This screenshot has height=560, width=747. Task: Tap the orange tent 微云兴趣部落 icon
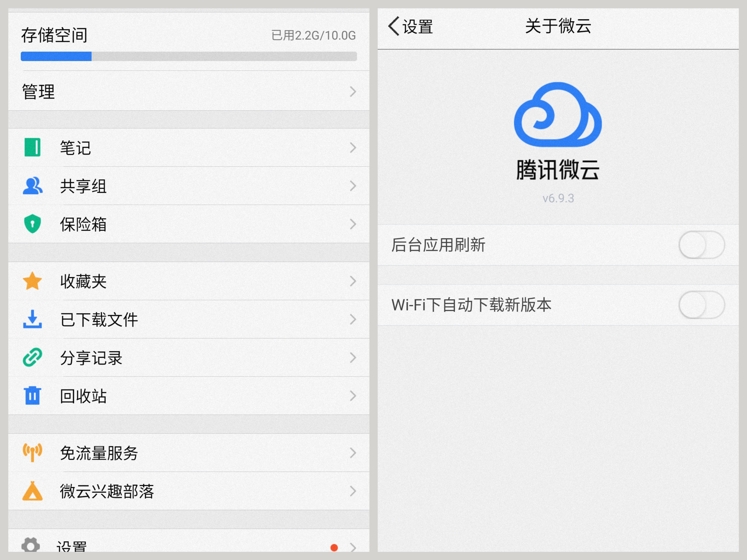point(32,491)
